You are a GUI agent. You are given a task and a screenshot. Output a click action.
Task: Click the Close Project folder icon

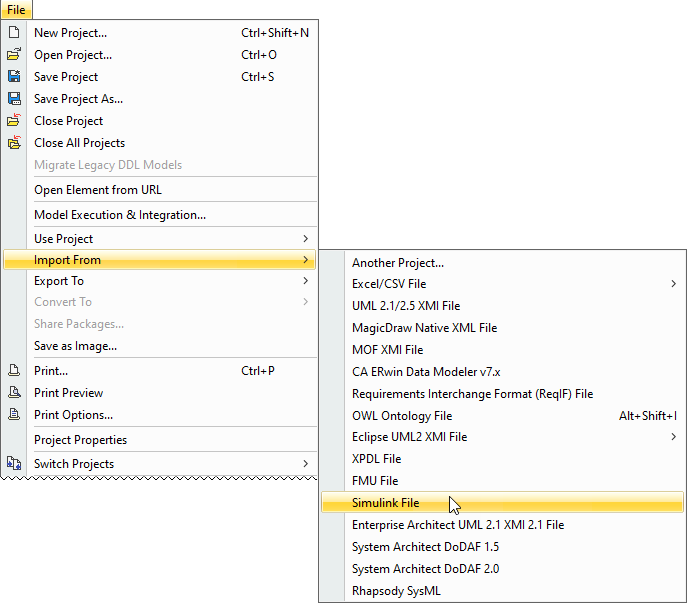pos(14,121)
